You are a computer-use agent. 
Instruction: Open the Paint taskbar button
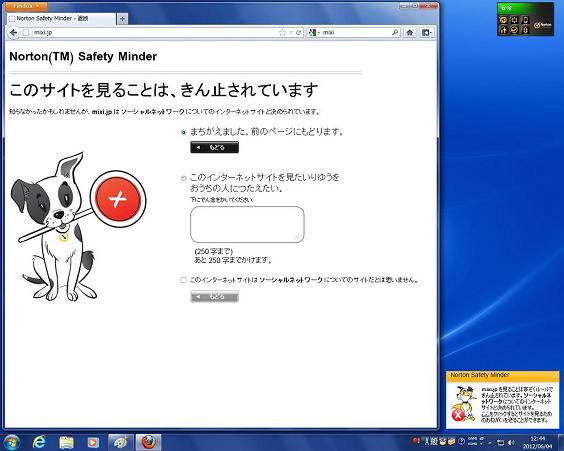point(121,442)
